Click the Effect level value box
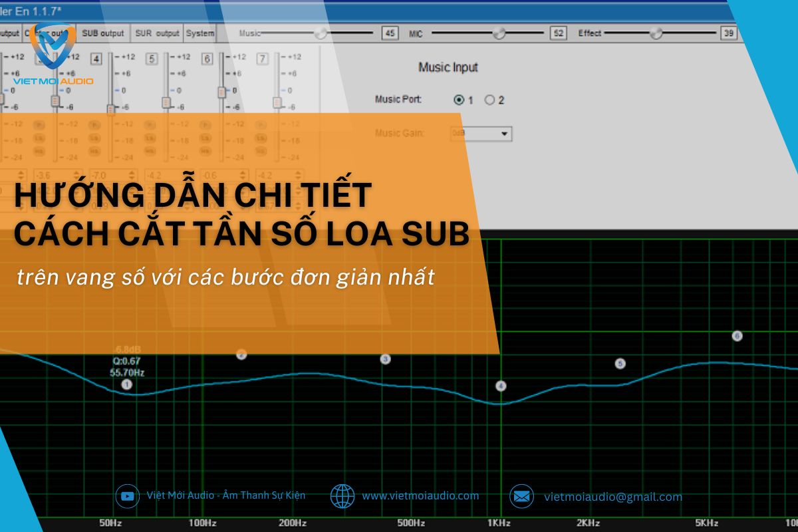The width and height of the screenshot is (798, 532). [729, 33]
